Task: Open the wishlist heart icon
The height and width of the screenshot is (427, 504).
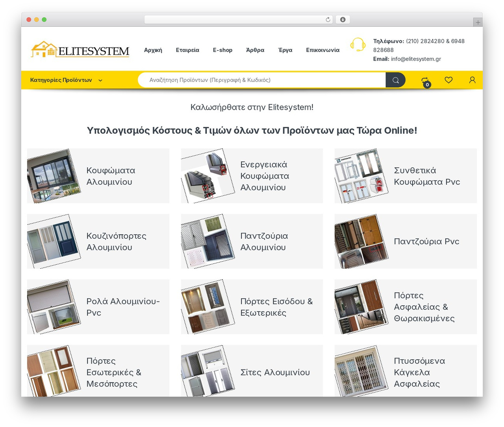Action: click(x=448, y=80)
